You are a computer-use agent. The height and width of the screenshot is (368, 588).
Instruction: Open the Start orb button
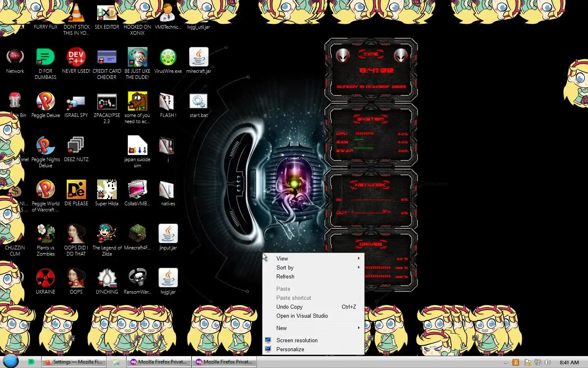pyautogui.click(x=11, y=362)
